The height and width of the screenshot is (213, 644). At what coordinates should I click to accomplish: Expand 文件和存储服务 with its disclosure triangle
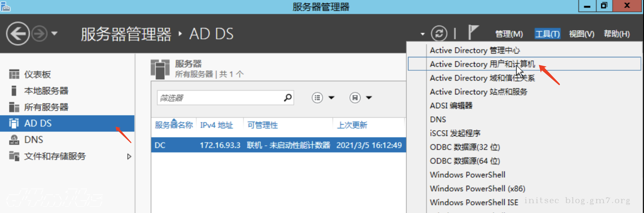[x=129, y=156]
